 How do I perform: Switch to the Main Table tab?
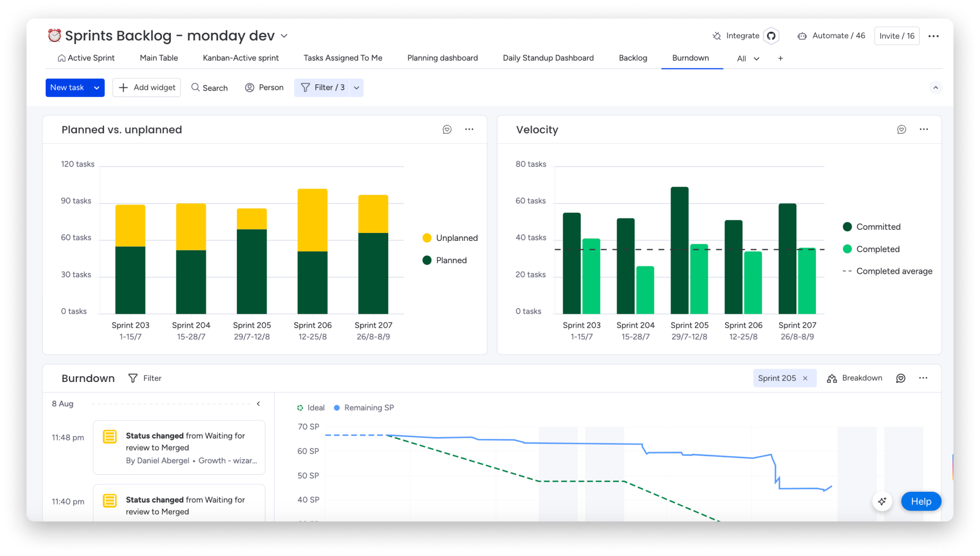click(159, 58)
